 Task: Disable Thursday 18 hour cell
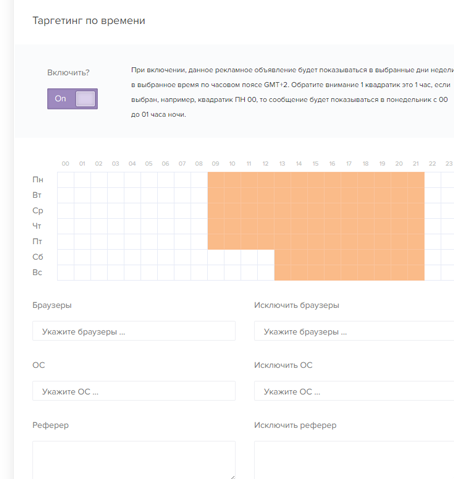(x=366, y=226)
